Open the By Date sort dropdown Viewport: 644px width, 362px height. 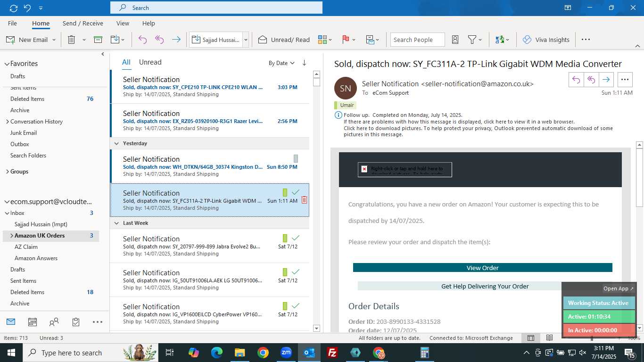[281, 63]
